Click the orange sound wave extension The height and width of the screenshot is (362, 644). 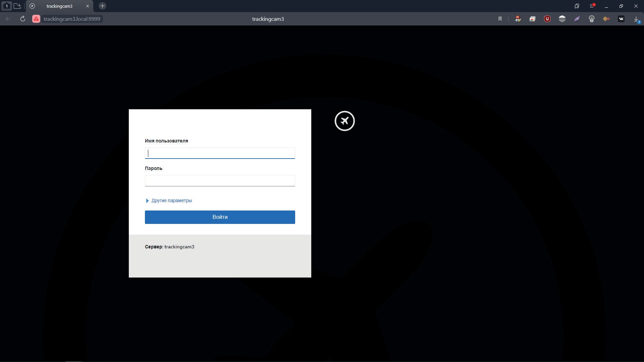pos(606,19)
